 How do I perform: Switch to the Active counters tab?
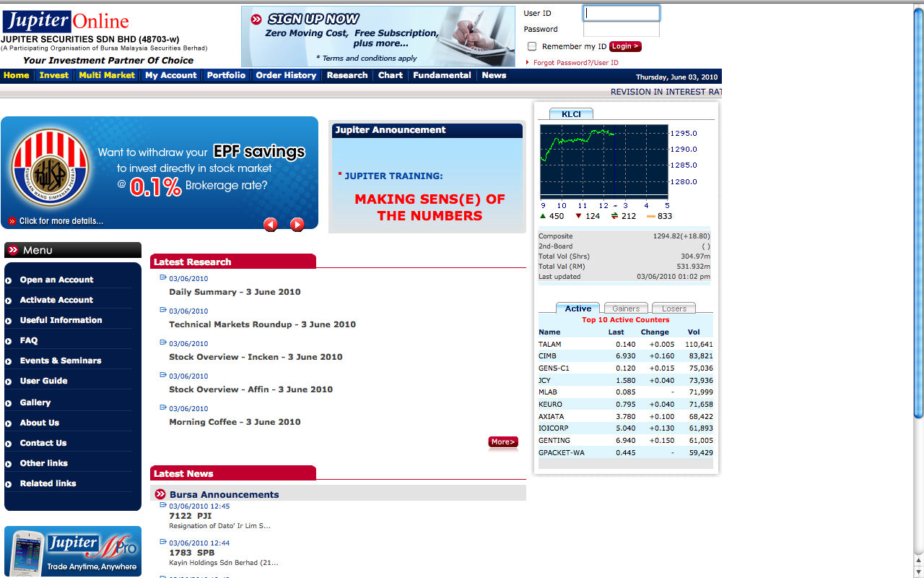578,309
